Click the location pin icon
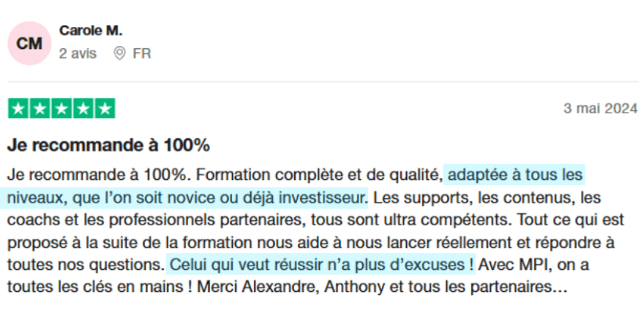Viewport: 644px width, 322px height. click(x=119, y=53)
